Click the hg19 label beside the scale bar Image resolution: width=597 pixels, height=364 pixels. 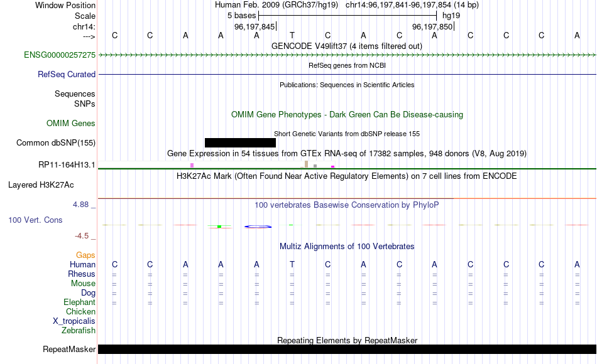(x=451, y=16)
